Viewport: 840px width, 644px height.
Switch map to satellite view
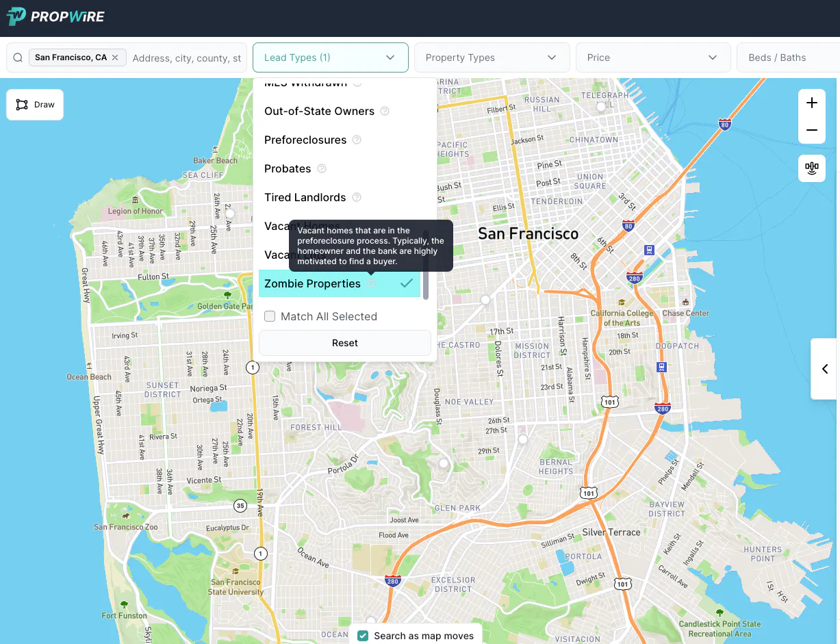(812, 168)
